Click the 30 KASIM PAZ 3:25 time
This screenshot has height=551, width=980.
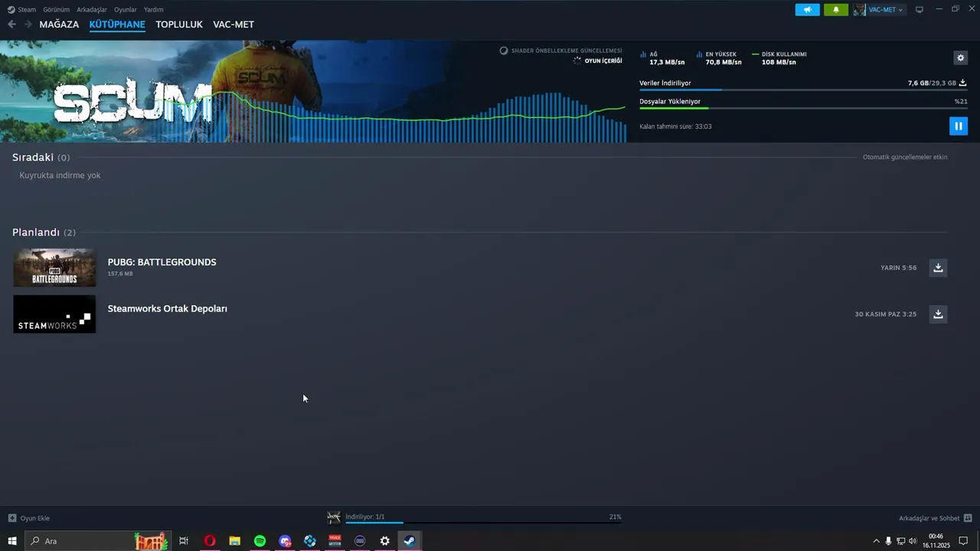[x=885, y=314]
